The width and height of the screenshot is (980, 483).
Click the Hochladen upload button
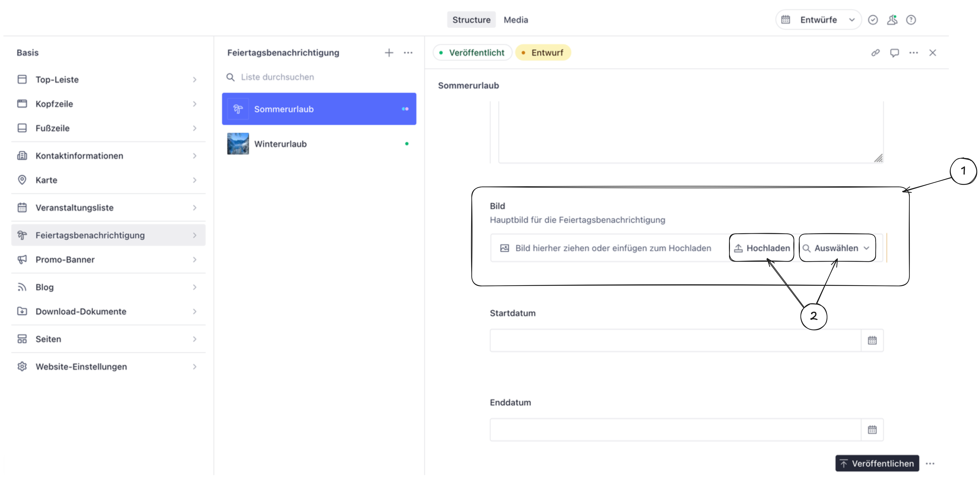click(x=762, y=248)
